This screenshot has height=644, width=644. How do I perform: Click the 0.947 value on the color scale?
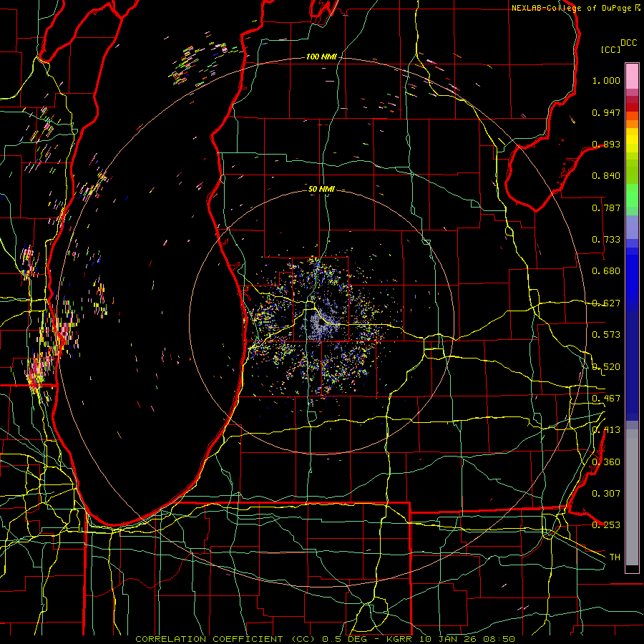click(606, 112)
